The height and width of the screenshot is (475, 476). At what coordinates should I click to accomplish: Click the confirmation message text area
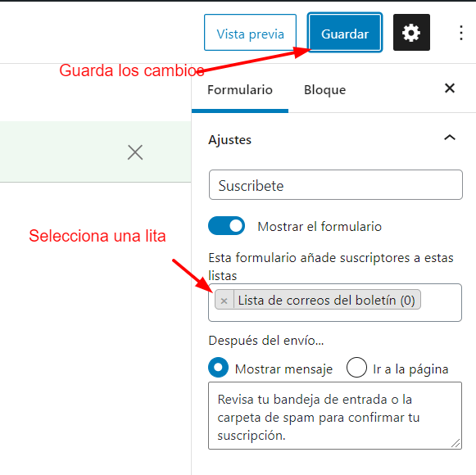click(335, 415)
